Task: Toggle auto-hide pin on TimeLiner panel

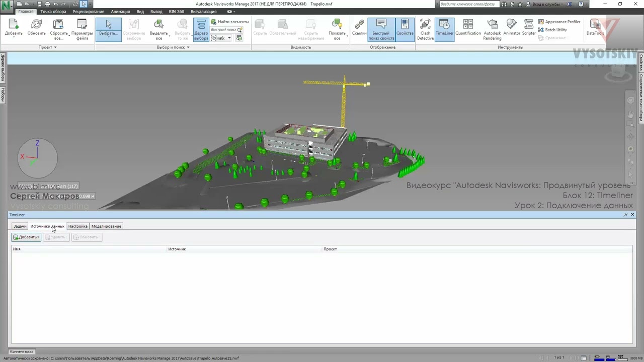Action: coord(626,215)
